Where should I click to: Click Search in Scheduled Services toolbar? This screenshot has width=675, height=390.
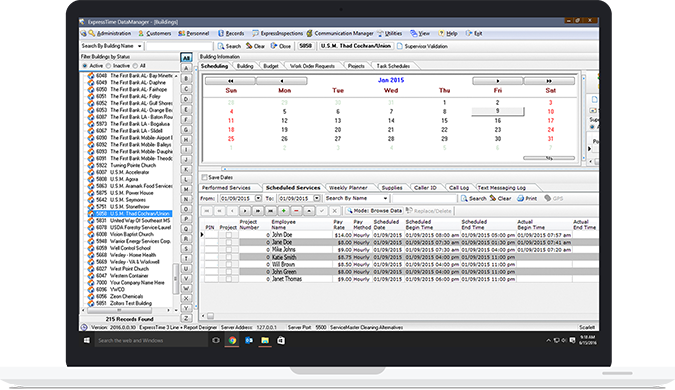click(473, 198)
